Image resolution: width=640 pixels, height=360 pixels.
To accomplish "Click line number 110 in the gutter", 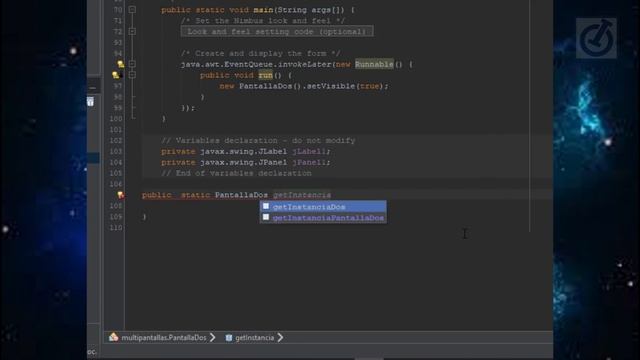I will [116, 228].
